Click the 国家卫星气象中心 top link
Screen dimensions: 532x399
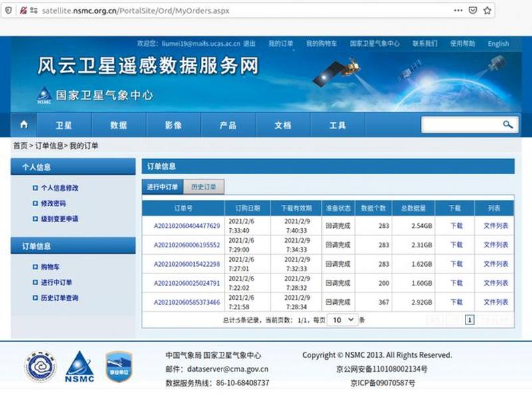click(375, 43)
